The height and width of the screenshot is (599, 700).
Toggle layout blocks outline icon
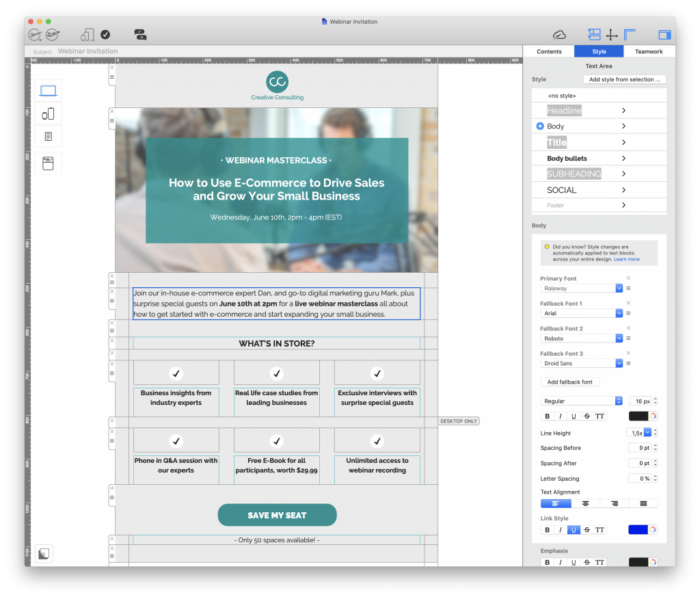pos(594,34)
